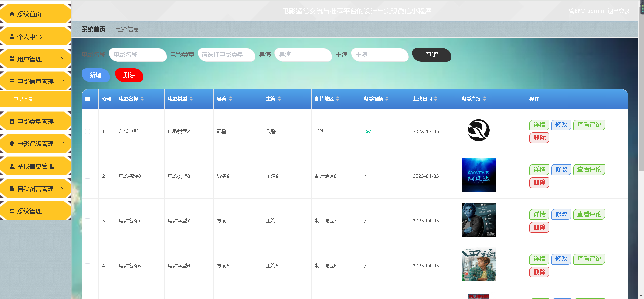Click the 查询 search button
644x299 pixels.
(x=432, y=55)
